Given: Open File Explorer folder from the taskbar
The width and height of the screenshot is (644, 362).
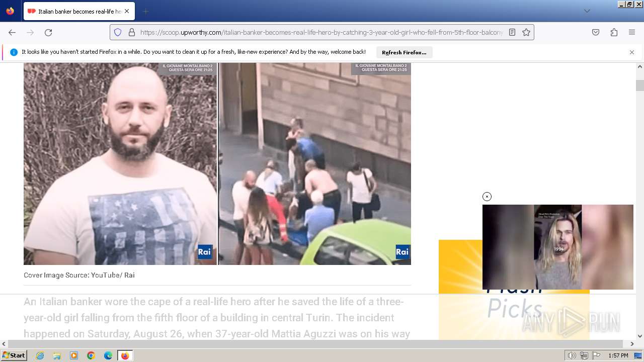Looking at the screenshot, I should pyautogui.click(x=57, y=355).
